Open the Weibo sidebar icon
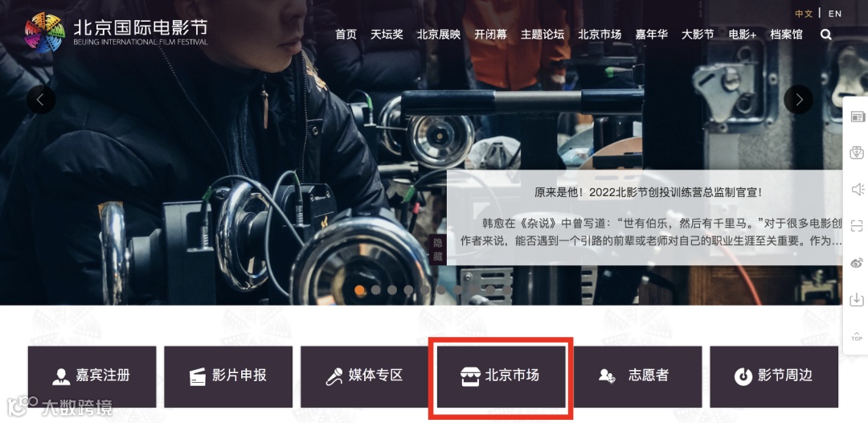Viewport: 868px width, 423px height. [857, 262]
